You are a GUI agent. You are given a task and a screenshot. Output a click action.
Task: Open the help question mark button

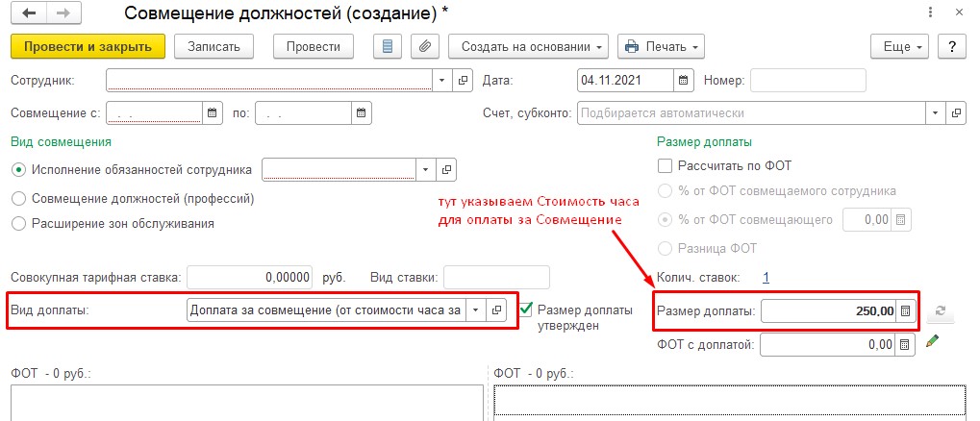tap(952, 47)
